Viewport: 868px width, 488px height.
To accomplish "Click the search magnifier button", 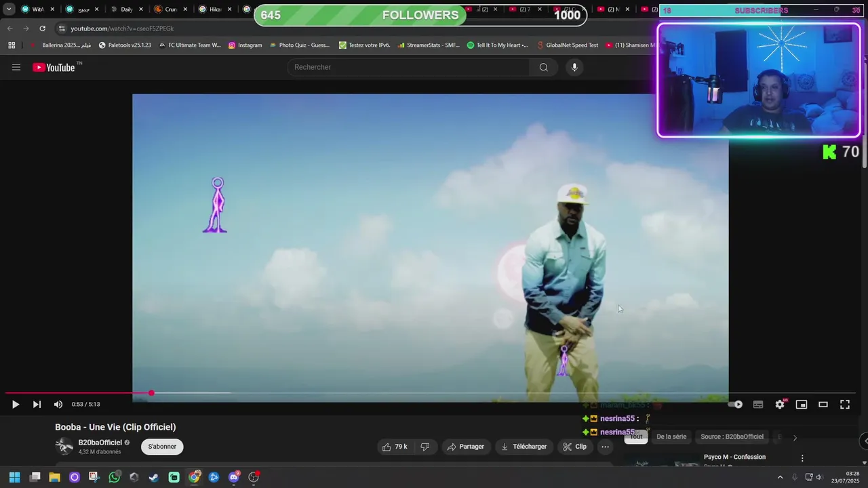I will click(x=543, y=67).
